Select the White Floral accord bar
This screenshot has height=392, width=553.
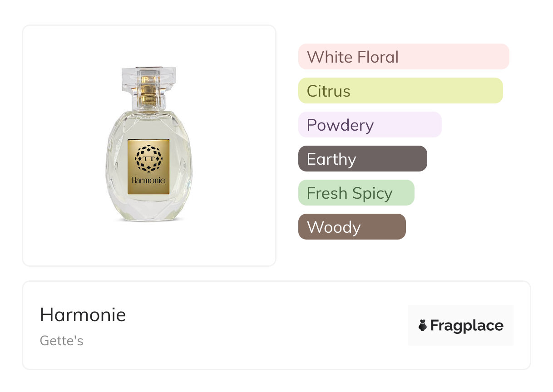(403, 57)
